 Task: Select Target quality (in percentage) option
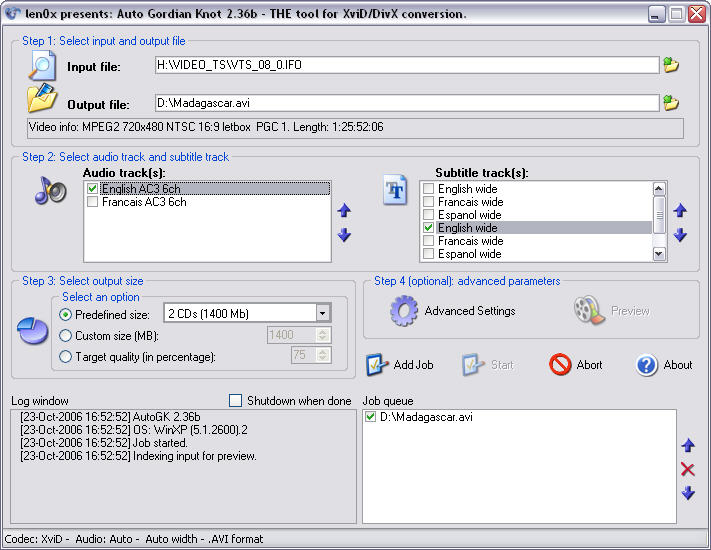coord(66,357)
